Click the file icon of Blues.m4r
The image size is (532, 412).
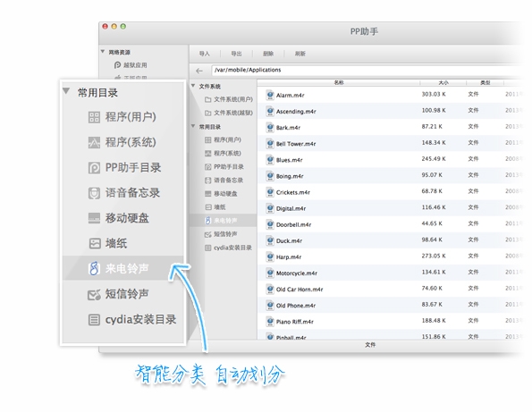[x=270, y=160]
